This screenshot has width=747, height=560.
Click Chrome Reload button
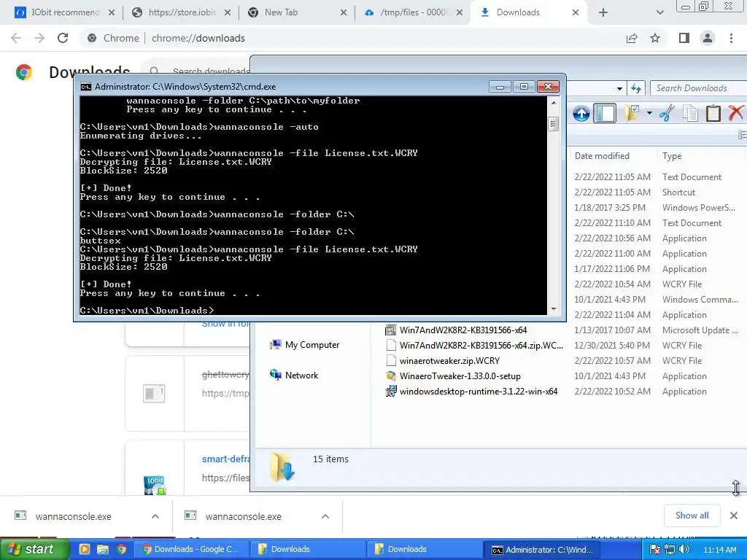tap(63, 38)
